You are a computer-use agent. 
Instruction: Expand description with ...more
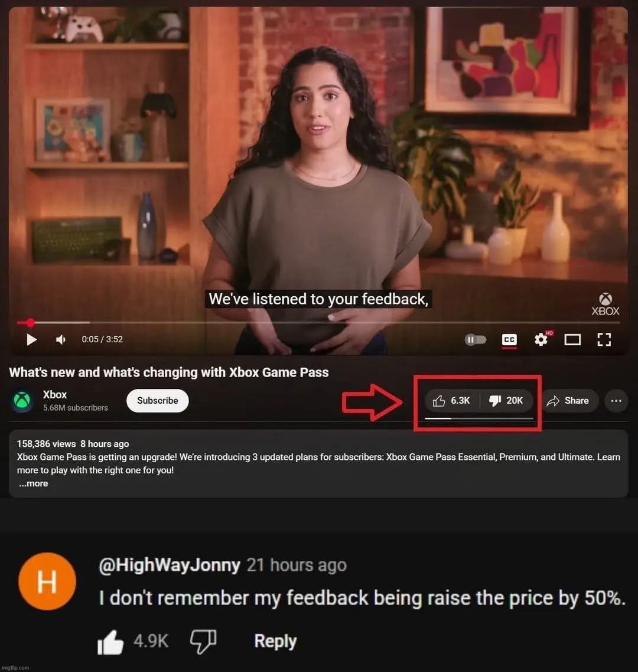(34, 483)
